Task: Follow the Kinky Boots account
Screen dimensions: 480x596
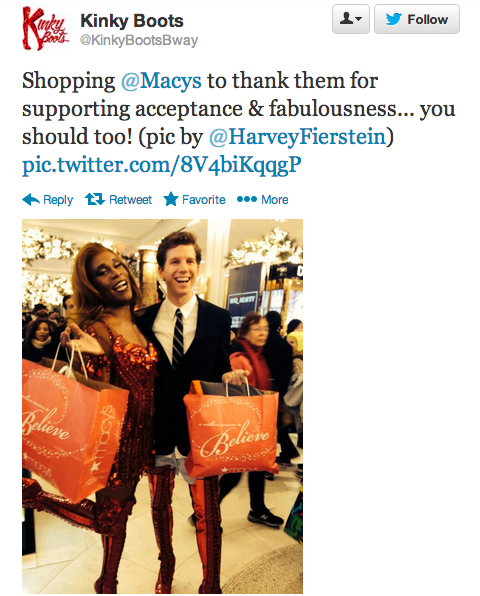Action: coord(417,19)
